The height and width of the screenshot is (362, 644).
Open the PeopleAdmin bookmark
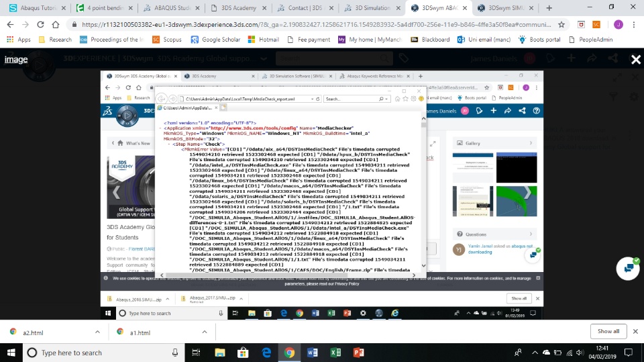(x=590, y=40)
